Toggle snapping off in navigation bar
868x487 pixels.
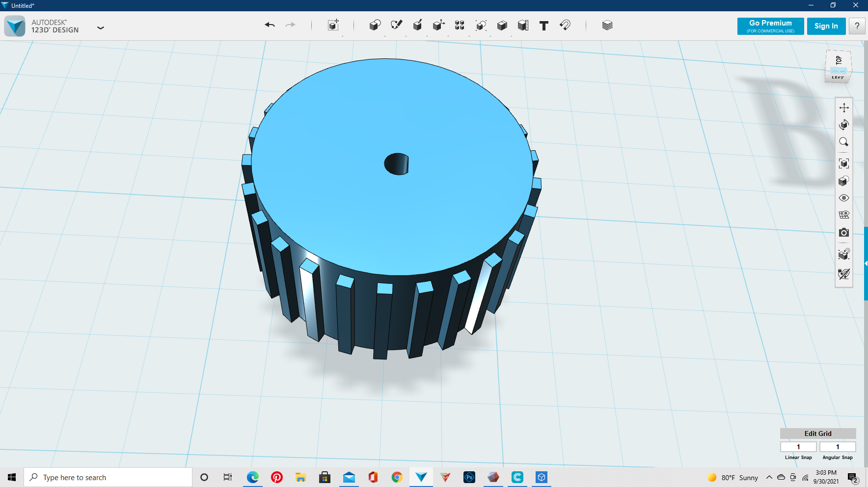(x=844, y=274)
